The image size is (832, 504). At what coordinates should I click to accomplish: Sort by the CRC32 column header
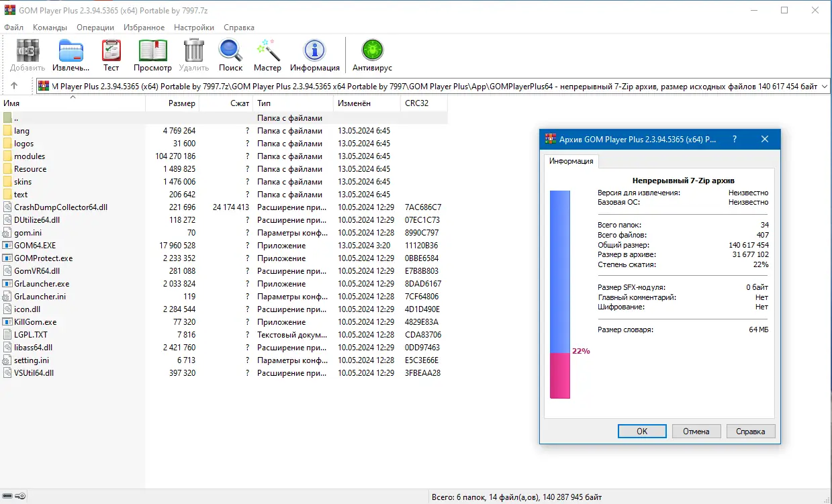tap(424, 103)
